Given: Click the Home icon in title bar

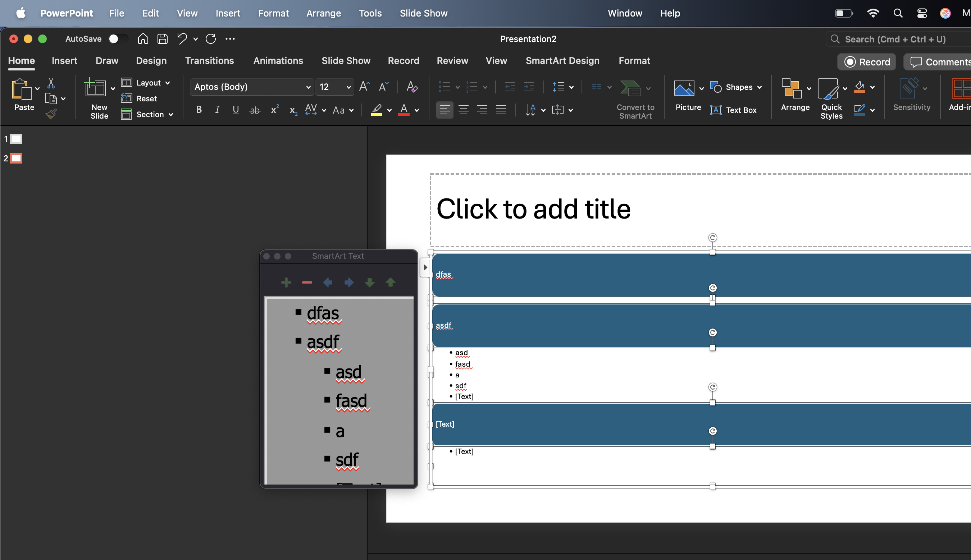Looking at the screenshot, I should 143,39.
